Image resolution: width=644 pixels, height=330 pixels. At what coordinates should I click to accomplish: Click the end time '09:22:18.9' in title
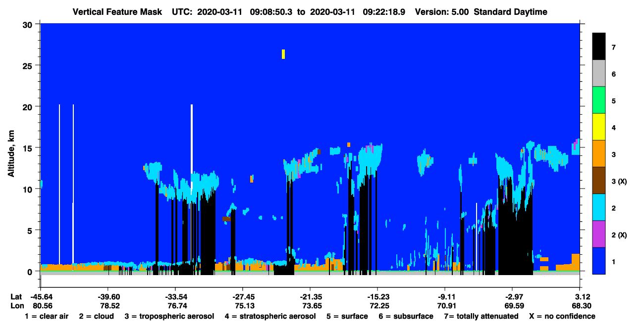(x=384, y=12)
